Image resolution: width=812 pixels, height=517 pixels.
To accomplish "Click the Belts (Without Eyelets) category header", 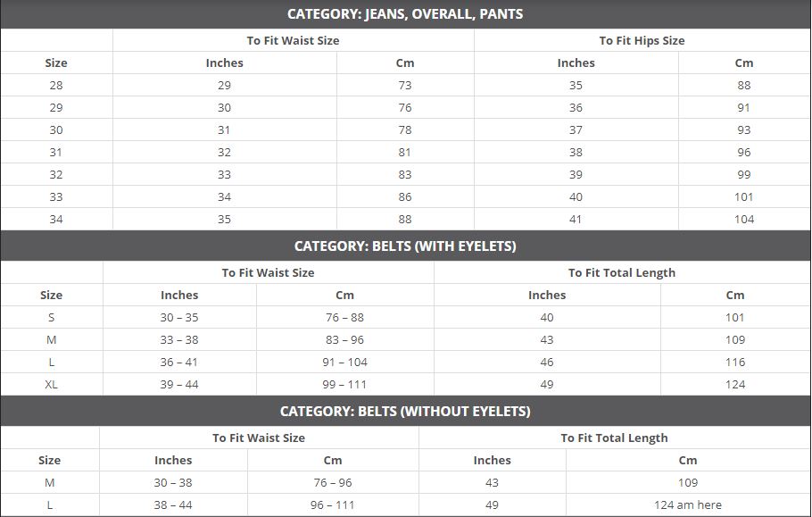I will [x=405, y=412].
